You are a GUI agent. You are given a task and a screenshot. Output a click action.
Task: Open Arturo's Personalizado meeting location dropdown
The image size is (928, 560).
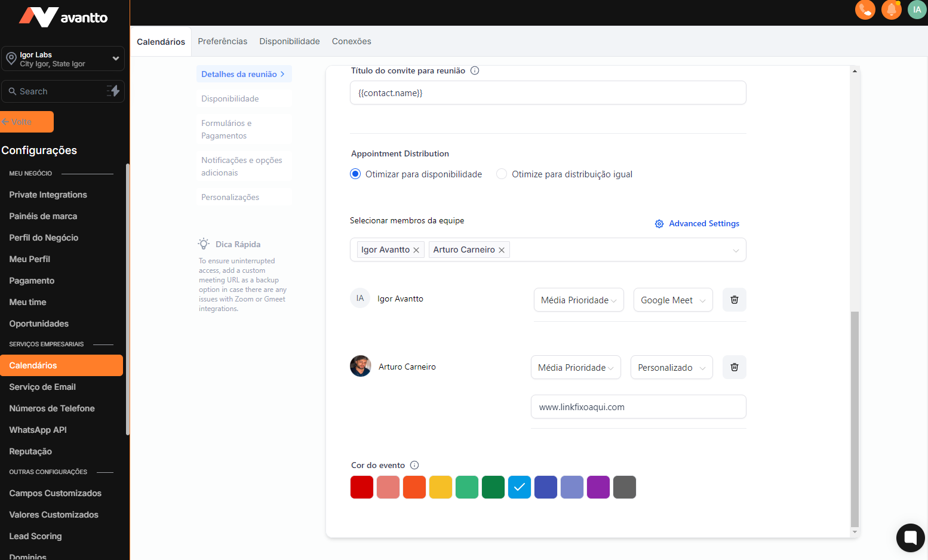[x=671, y=367]
